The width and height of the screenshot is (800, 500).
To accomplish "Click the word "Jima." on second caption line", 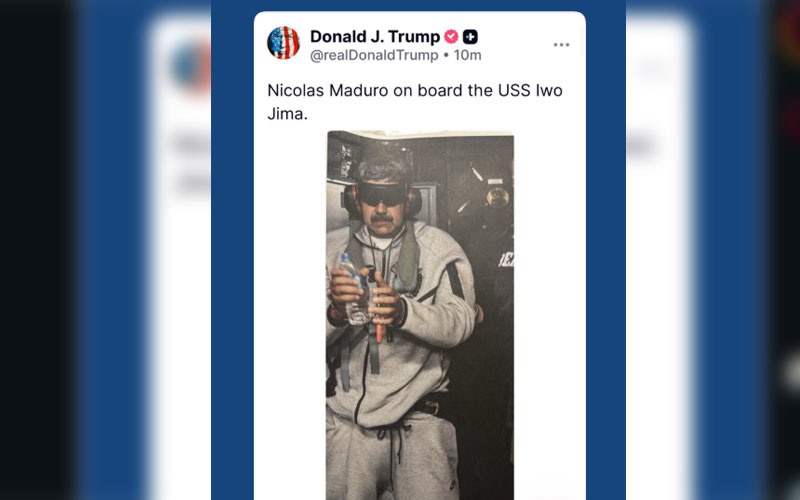I will pos(287,114).
